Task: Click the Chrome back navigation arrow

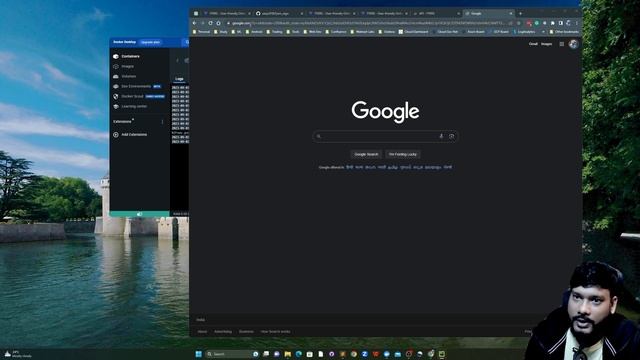Action: point(195,23)
